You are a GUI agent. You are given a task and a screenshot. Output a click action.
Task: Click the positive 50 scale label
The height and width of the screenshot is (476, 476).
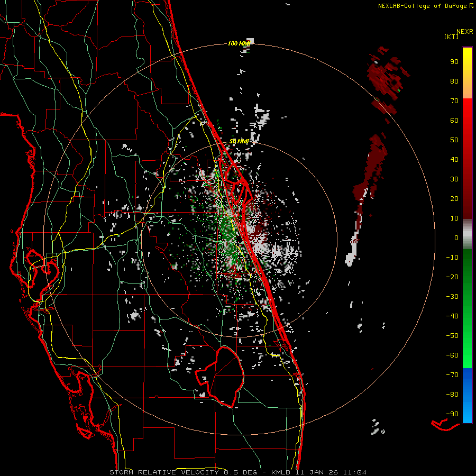click(x=454, y=140)
